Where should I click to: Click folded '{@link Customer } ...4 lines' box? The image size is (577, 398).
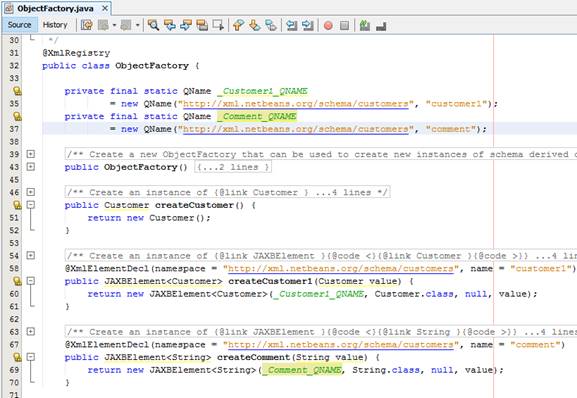coord(227,192)
